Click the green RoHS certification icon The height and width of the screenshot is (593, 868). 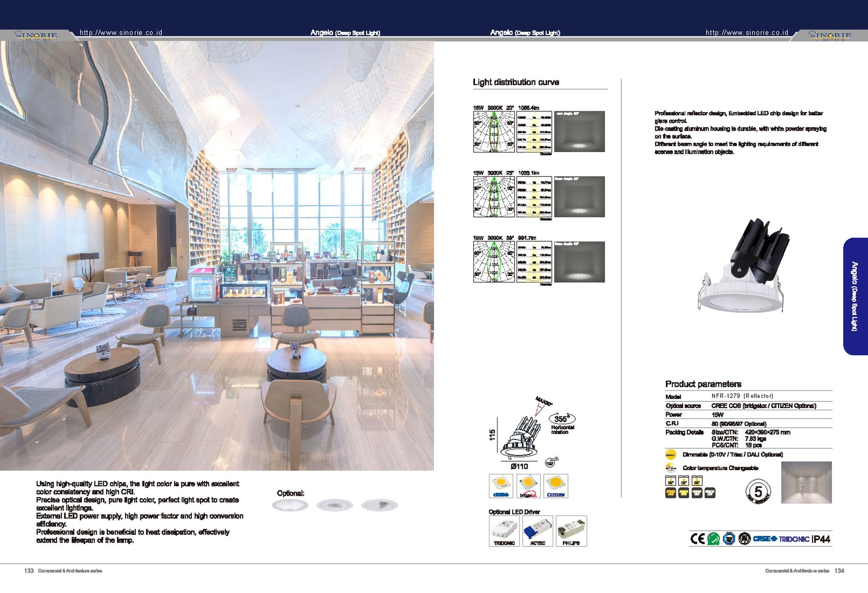click(x=713, y=539)
